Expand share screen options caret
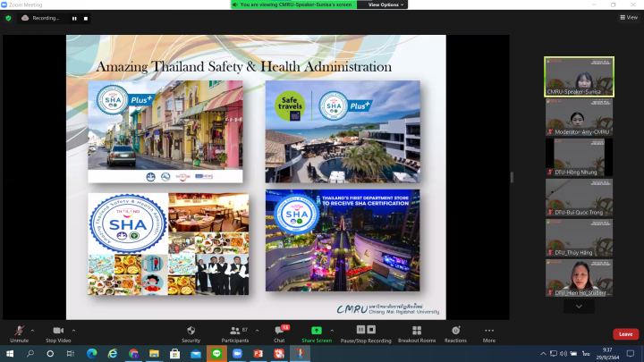This screenshot has width=644, height=362. [x=332, y=331]
